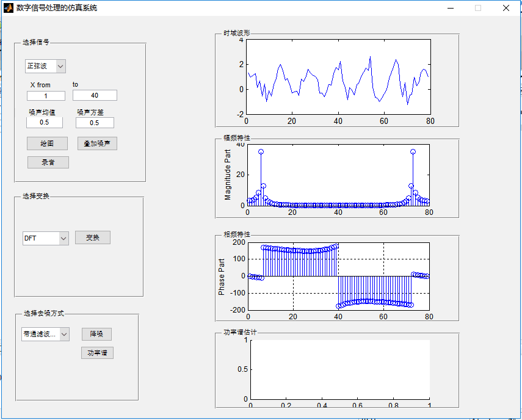
Task: Click the MATLAB icon in title bar
Action: point(9,8)
